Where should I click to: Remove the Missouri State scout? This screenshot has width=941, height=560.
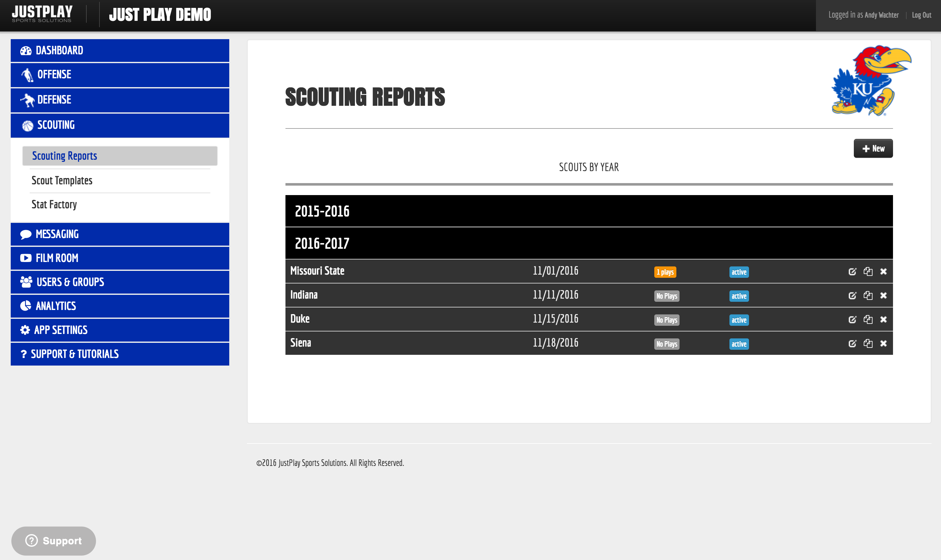883,272
